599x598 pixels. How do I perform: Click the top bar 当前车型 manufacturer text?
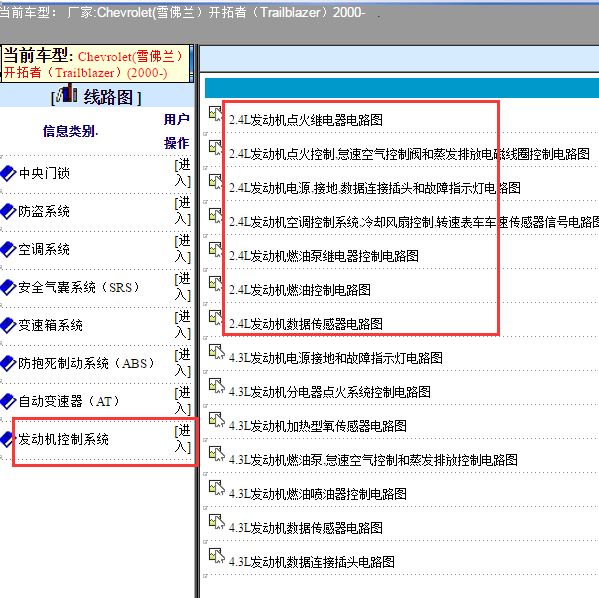[x=182, y=13]
